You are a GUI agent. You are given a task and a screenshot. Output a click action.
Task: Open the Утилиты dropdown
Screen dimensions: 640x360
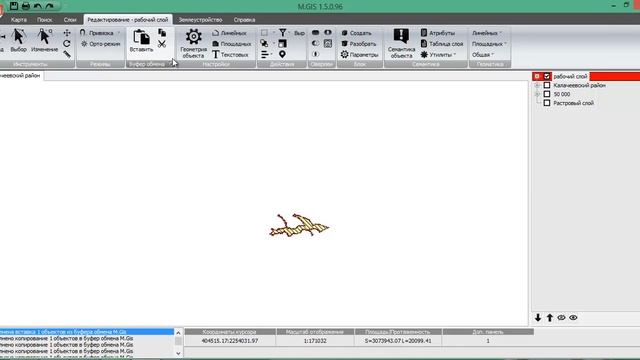click(438, 54)
